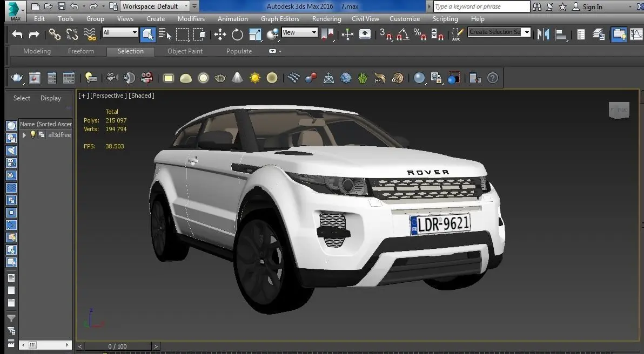Toggle the Scene Explorer display button
This screenshot has width=644, height=354.
[581, 35]
